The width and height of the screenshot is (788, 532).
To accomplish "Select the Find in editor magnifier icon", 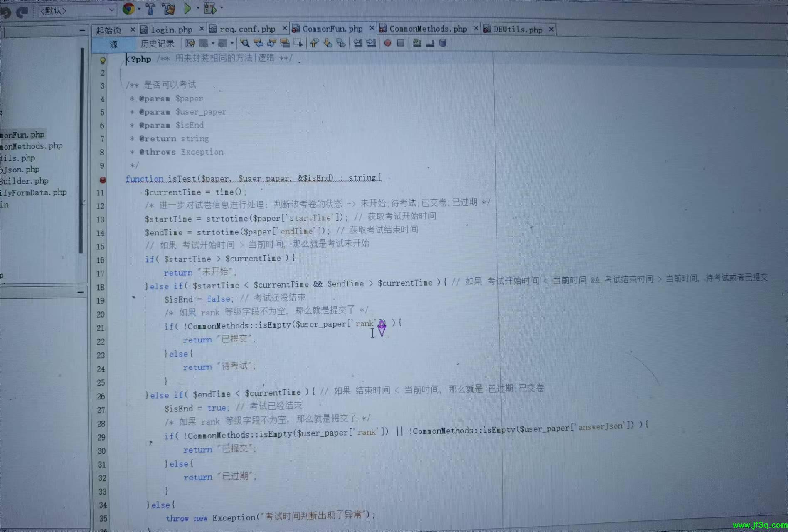I will tap(245, 43).
